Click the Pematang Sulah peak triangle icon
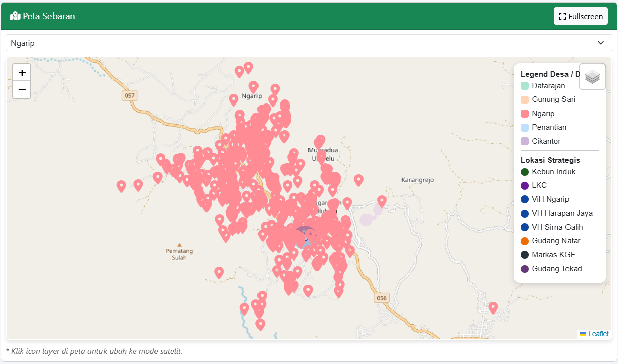This screenshot has width=618, height=364. point(179,245)
